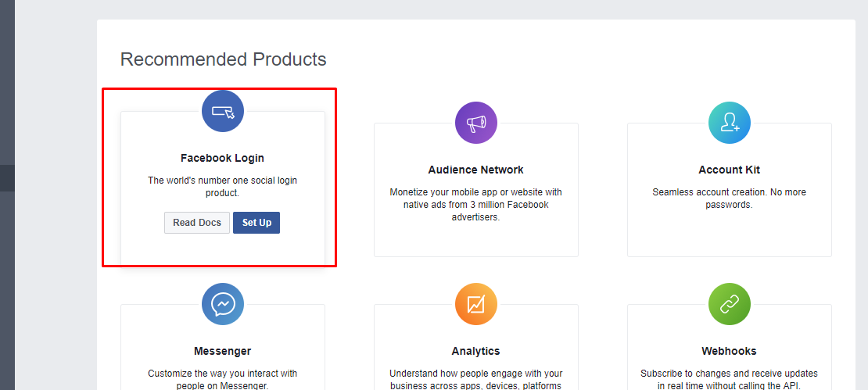Select the Audience Network megaphone icon
The height and width of the screenshot is (390, 868).
coord(476,123)
